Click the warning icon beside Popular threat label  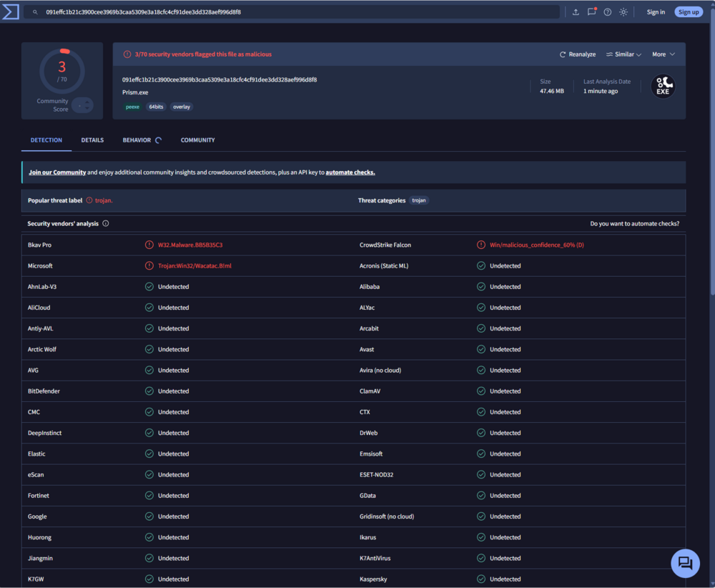click(x=89, y=200)
